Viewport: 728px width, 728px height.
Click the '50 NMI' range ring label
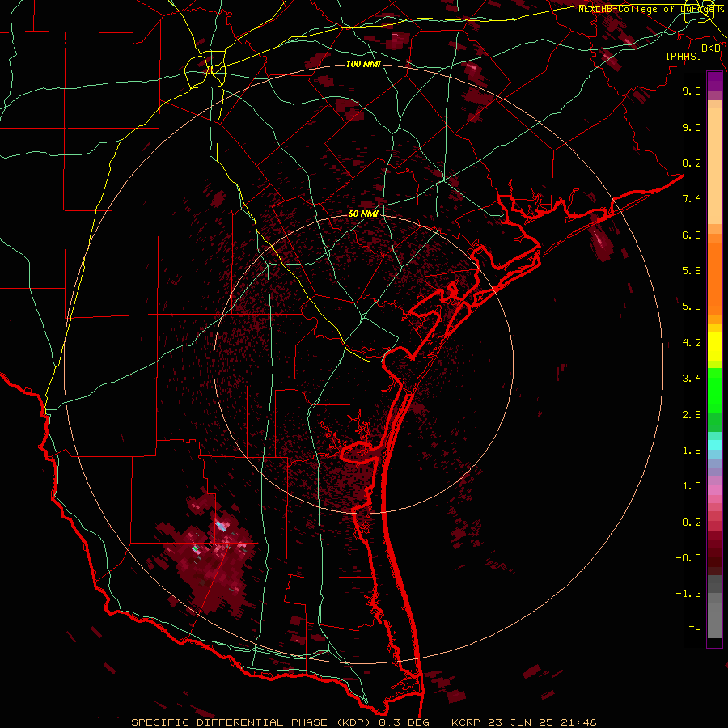coord(363,214)
